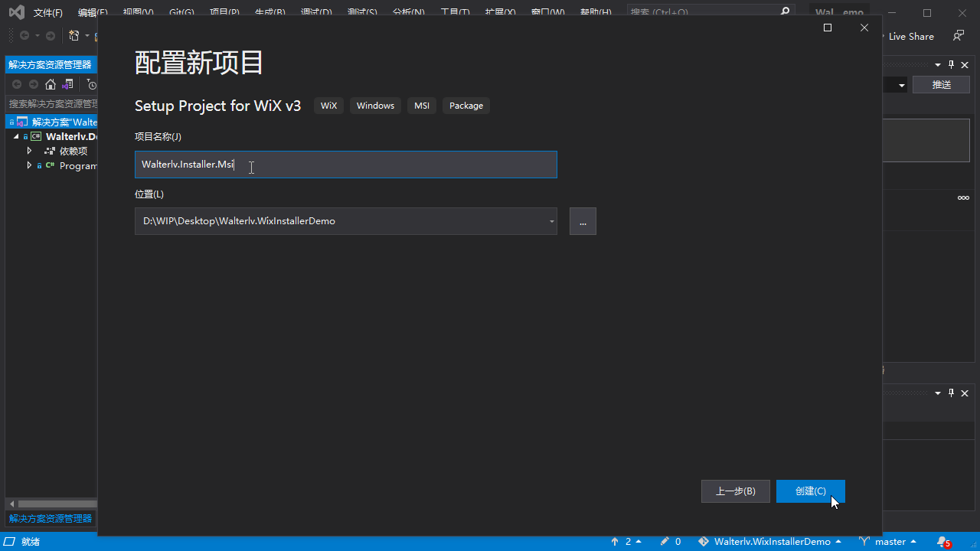The height and width of the screenshot is (551, 980).
Task: Open the 位置 location dropdown arrow
Action: [551, 222]
